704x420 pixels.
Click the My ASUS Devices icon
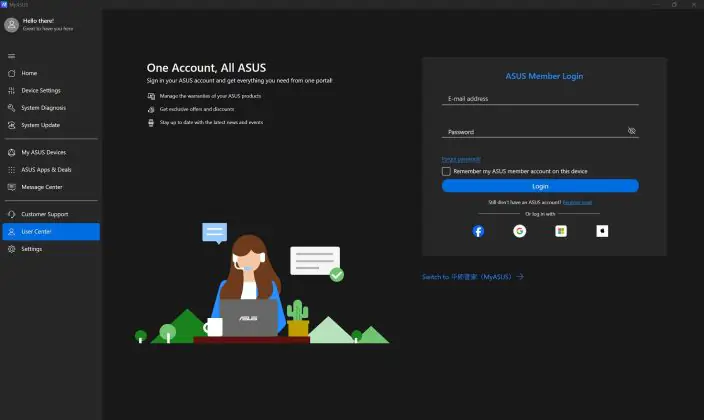12,153
